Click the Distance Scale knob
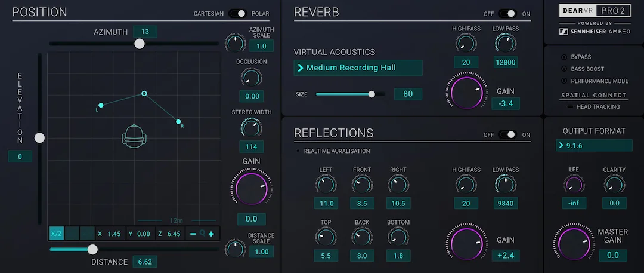This screenshot has height=273, width=644. pyautogui.click(x=236, y=249)
